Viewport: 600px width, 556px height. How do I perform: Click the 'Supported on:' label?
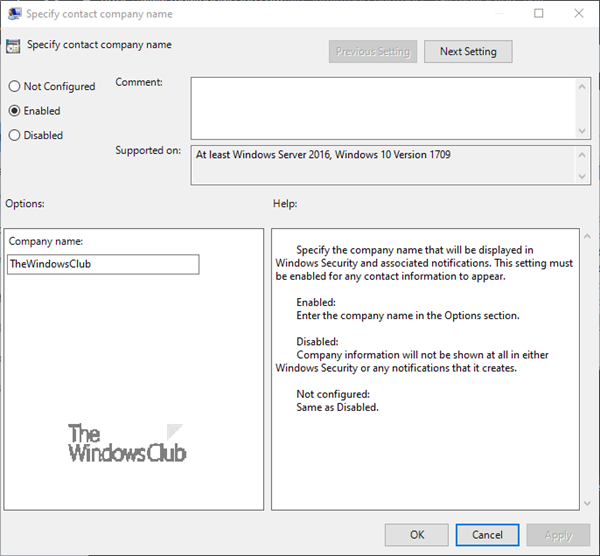coord(148,150)
